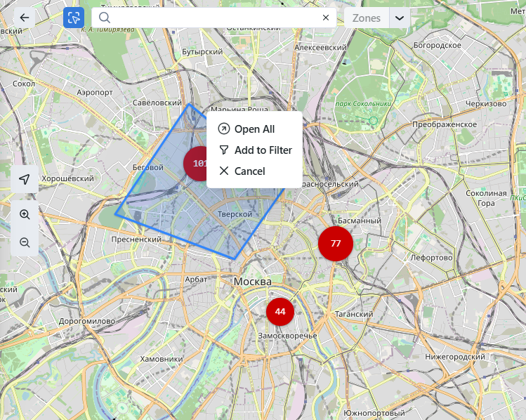Toggle the area selection tool
Image resolution: width=526 pixels, height=420 pixels.
pos(73,18)
